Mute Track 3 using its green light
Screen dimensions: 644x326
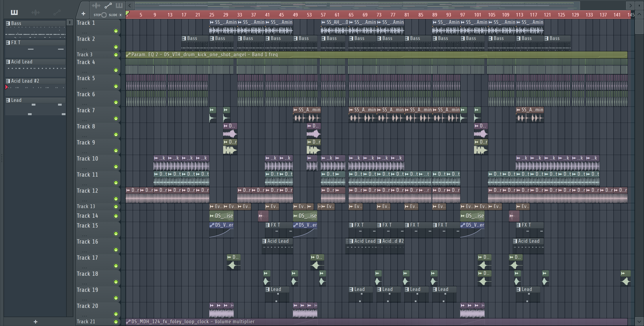[x=116, y=55]
